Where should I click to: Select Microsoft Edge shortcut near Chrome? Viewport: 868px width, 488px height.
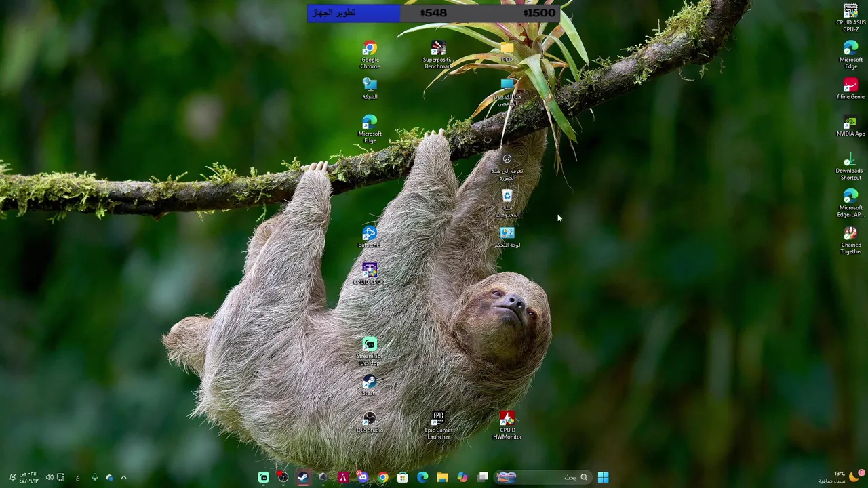370,129
